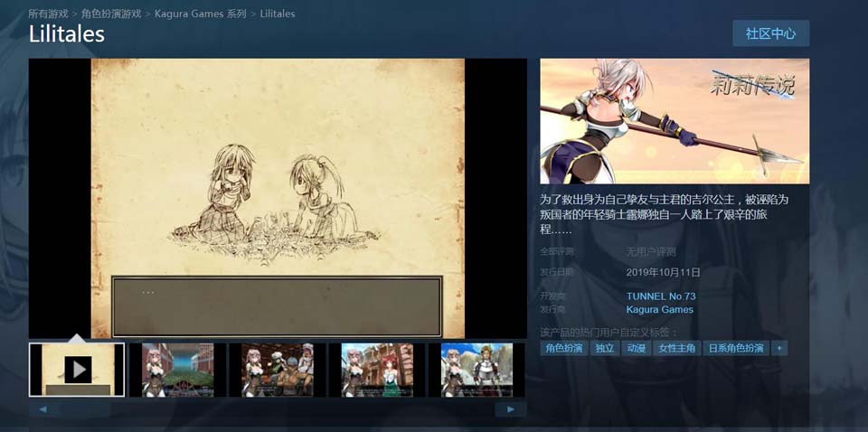Screen dimensions: 868x432
Task: Go to 所有游戏 breadcrumb link
Action: (x=48, y=14)
